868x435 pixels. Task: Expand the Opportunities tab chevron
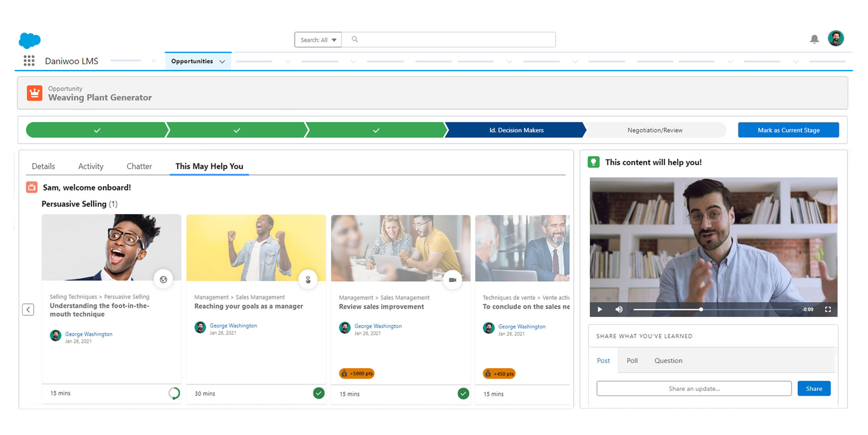[223, 61]
